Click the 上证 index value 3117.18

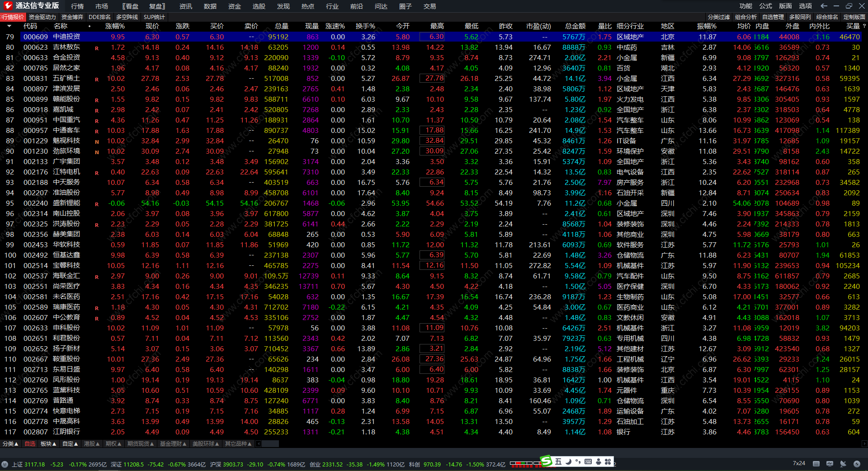tap(34, 464)
